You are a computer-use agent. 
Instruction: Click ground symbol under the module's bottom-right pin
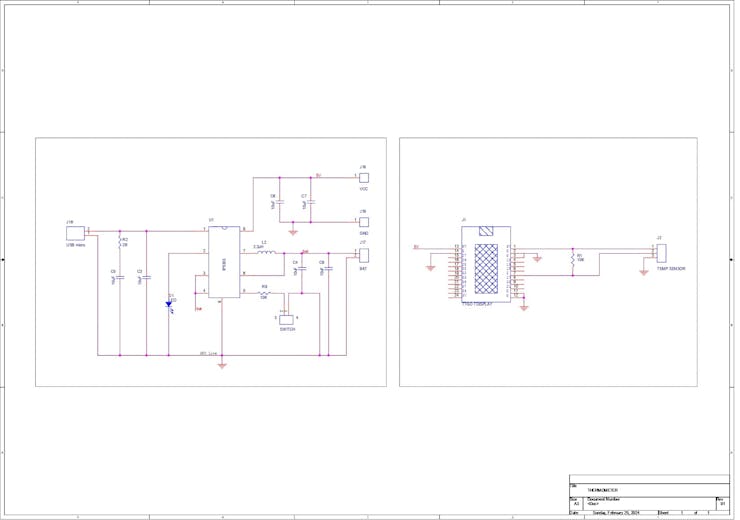point(523,308)
